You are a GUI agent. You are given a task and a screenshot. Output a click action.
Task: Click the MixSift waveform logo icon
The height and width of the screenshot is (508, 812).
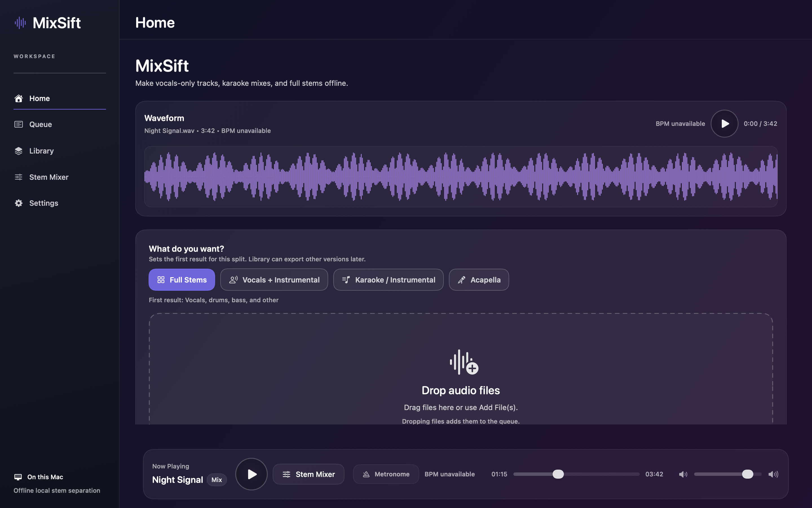(x=20, y=23)
